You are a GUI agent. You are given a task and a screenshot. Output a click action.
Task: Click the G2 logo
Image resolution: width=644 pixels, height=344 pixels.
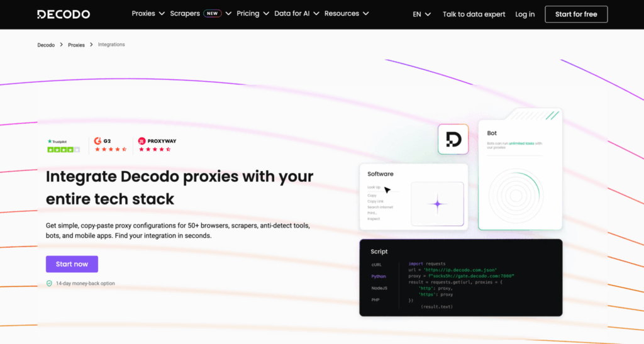103,141
